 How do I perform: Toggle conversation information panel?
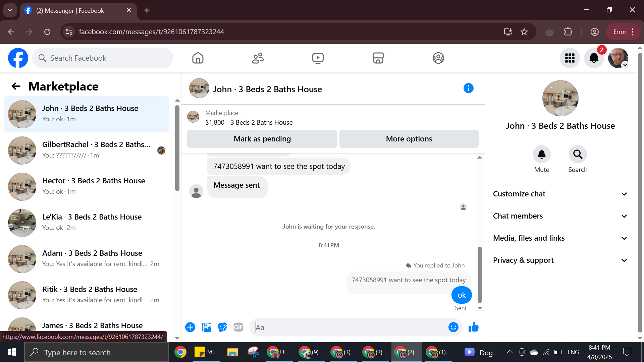pyautogui.click(x=468, y=88)
